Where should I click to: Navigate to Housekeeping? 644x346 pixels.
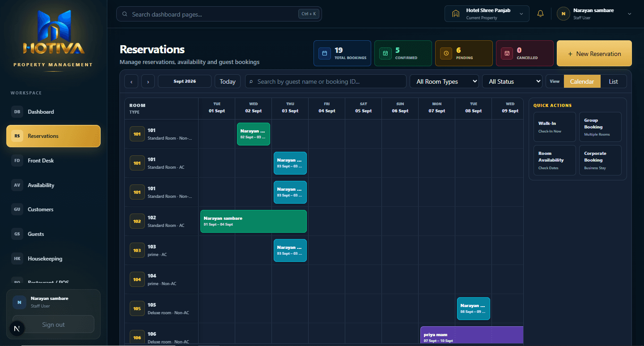point(53,259)
